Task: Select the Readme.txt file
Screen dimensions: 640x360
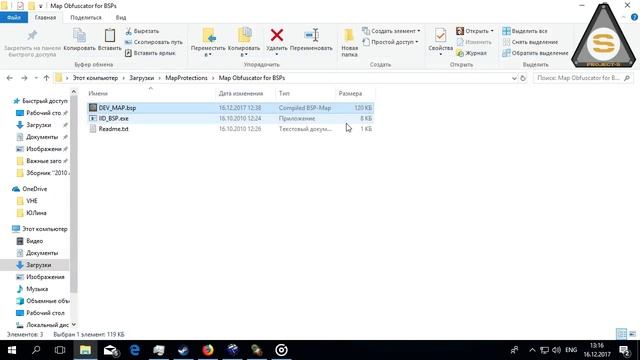Action: (x=231, y=129)
